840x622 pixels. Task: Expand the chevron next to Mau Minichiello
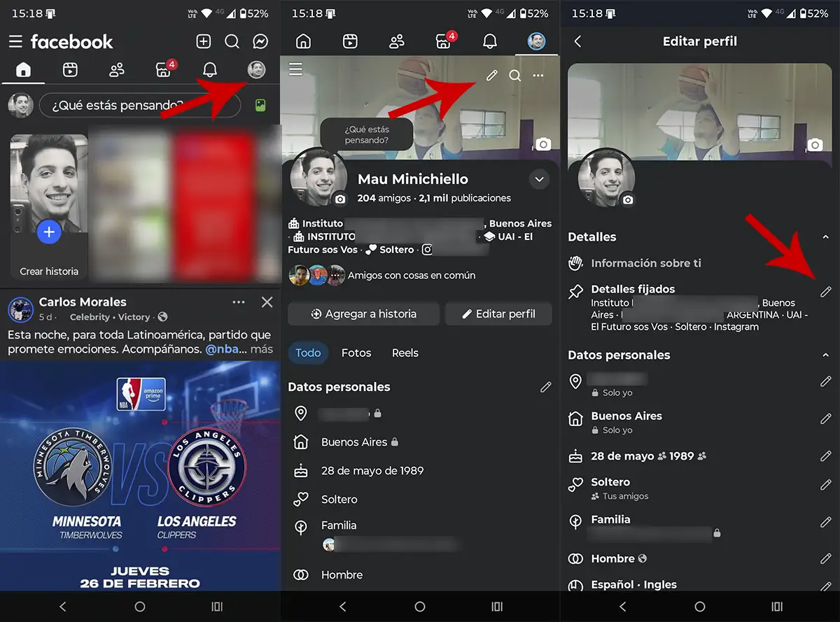point(539,179)
